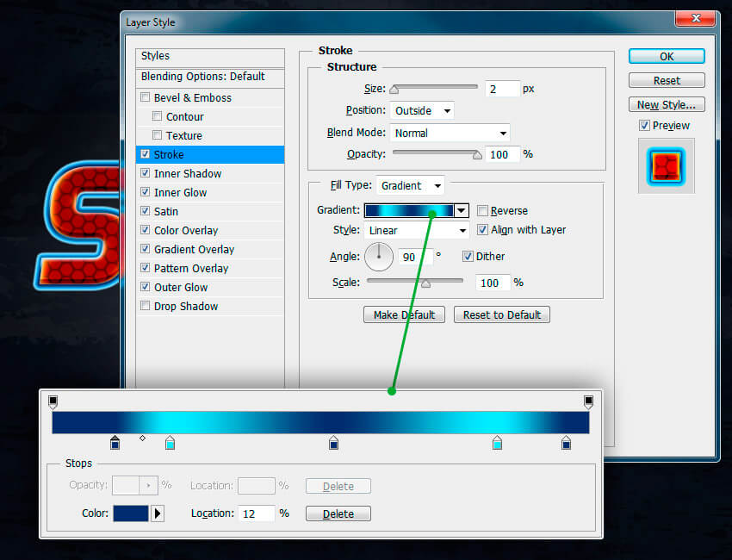The width and height of the screenshot is (732, 560).
Task: Open the Blend Mode dropdown
Action: 450,133
